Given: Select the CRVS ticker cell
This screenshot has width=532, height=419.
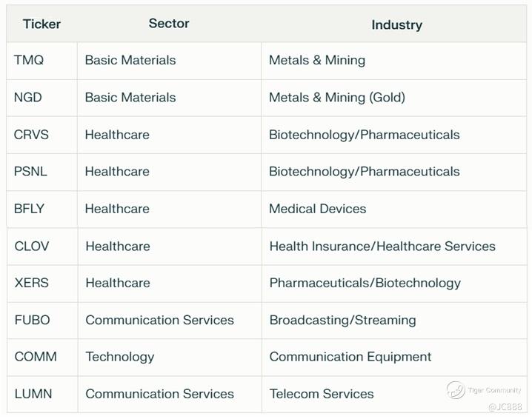Looking at the screenshot, I should click(31, 135).
